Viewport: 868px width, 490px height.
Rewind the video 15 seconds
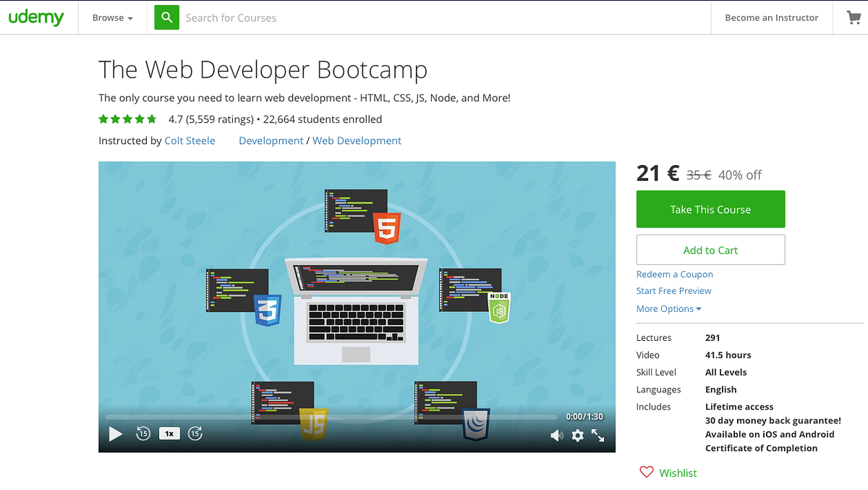(x=143, y=434)
